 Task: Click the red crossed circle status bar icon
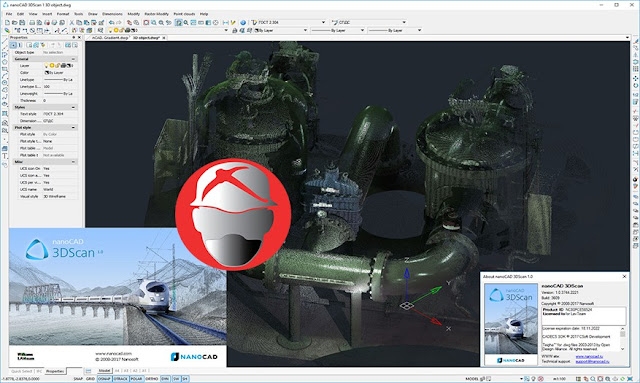[540, 379]
